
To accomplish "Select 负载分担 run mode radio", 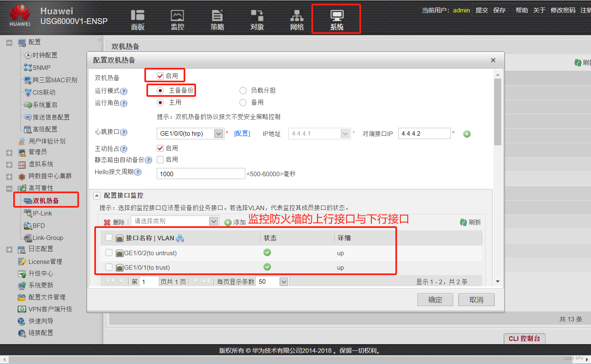I will tap(243, 90).
